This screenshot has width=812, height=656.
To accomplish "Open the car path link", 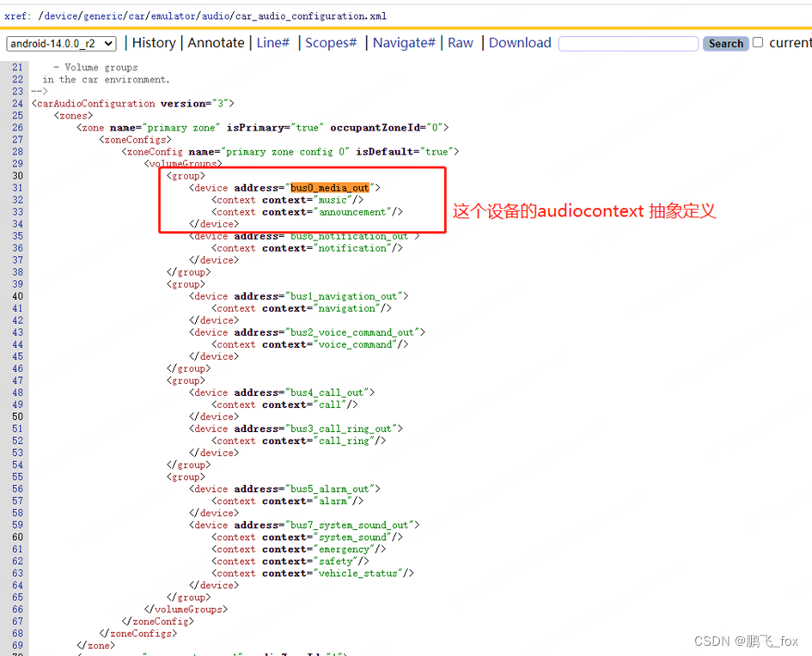I will click(x=137, y=16).
